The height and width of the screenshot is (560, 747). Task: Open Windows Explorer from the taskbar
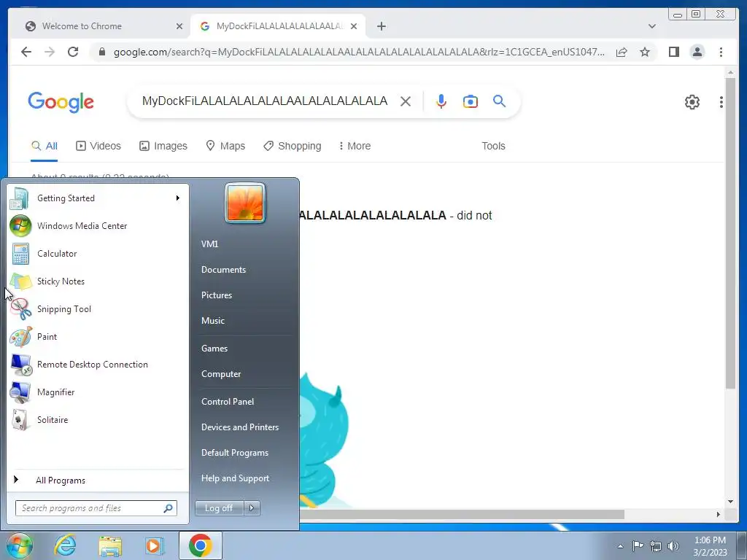[x=110, y=545]
